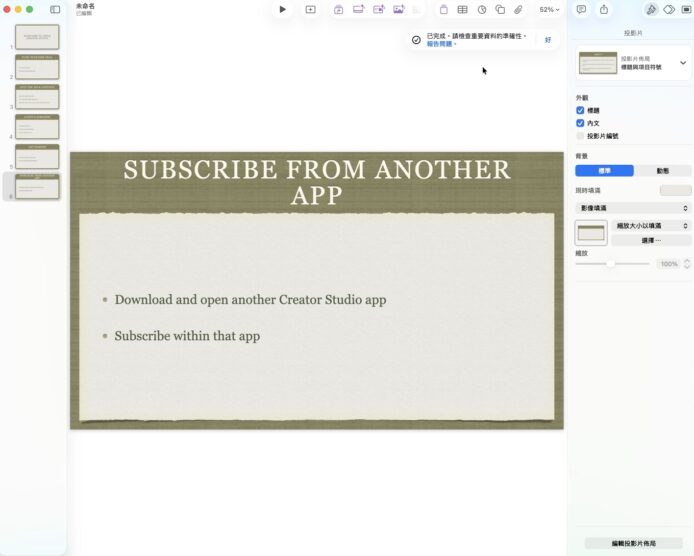
Task: Click the 報告問題 link
Action: tap(440, 44)
